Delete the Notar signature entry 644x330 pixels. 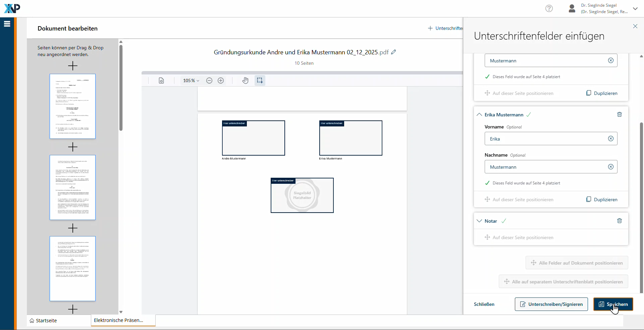tap(619, 221)
